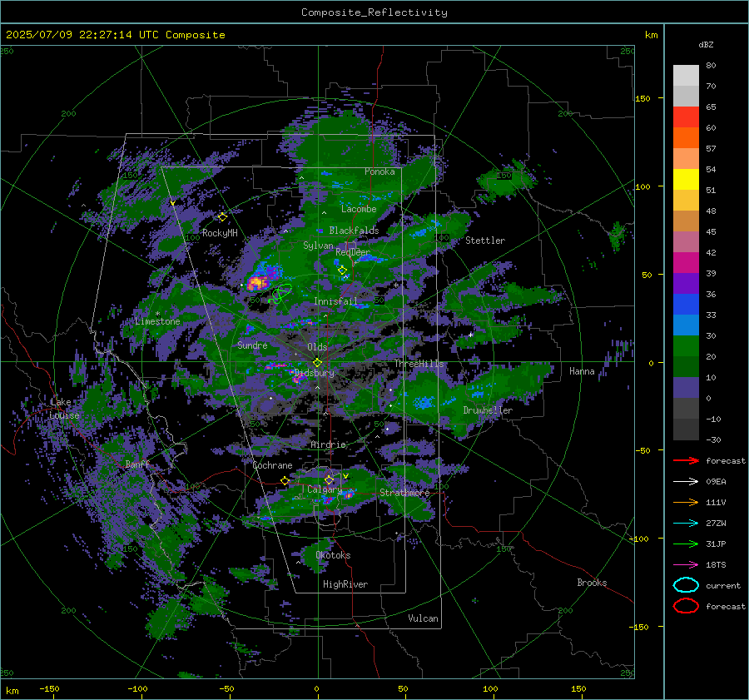
Task: Select the Lake Louise label
Action: (64, 409)
